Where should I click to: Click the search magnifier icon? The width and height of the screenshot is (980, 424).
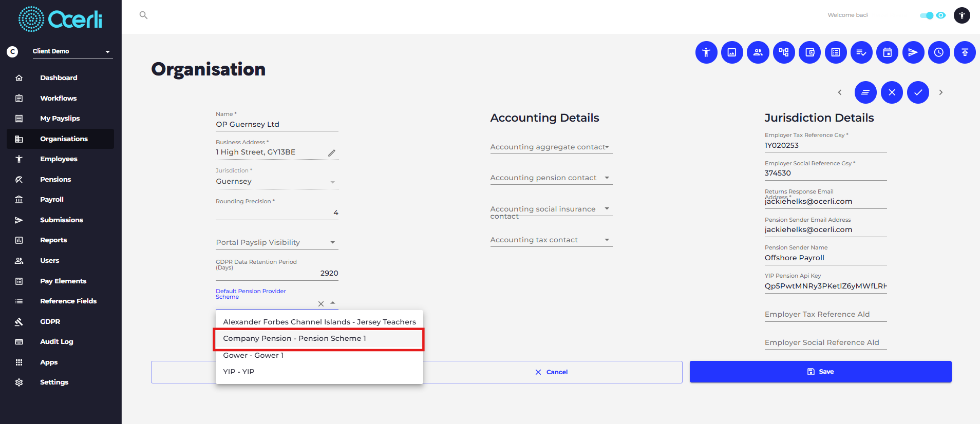tap(143, 15)
